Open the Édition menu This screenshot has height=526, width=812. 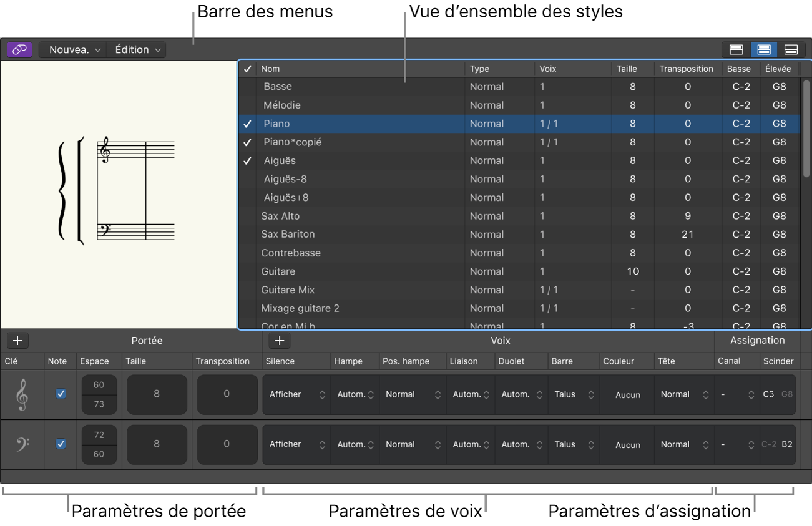coord(137,50)
